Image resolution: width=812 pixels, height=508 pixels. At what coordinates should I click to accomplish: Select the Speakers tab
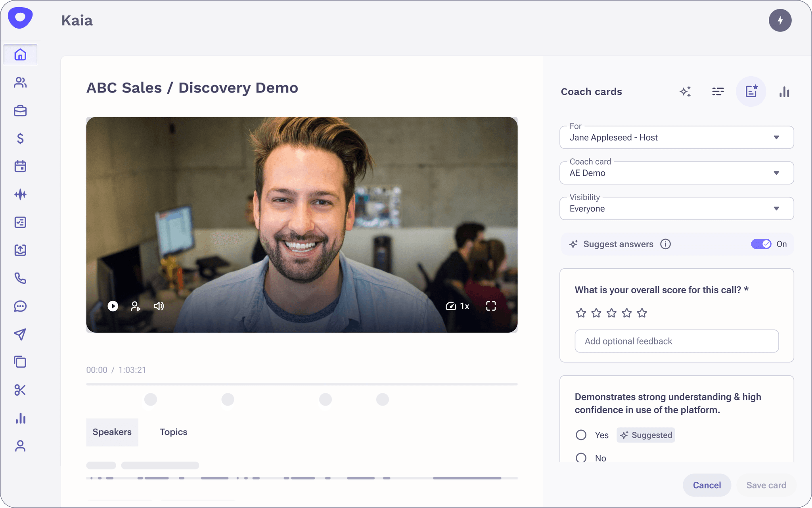tap(112, 432)
